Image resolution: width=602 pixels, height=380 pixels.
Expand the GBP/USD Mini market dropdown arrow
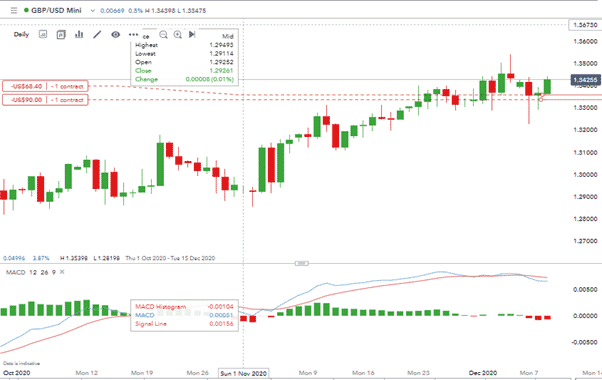pyautogui.click(x=92, y=11)
